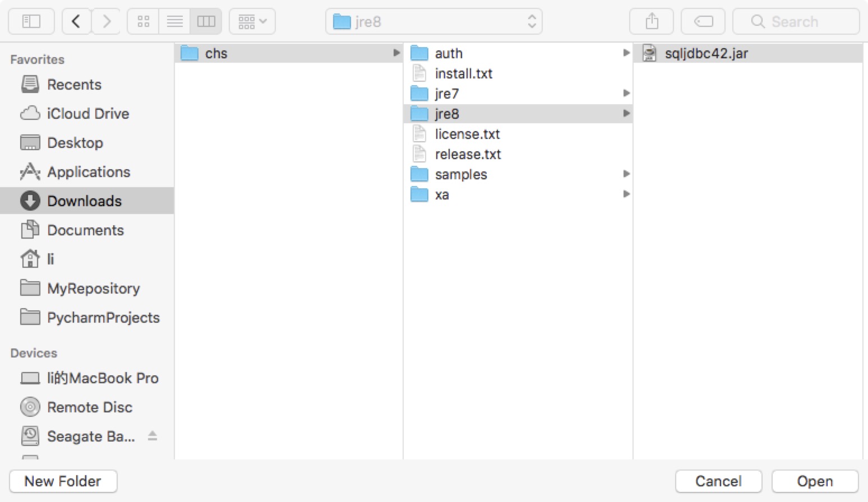Select the auth folder
The height and width of the screenshot is (502, 868).
tap(518, 53)
